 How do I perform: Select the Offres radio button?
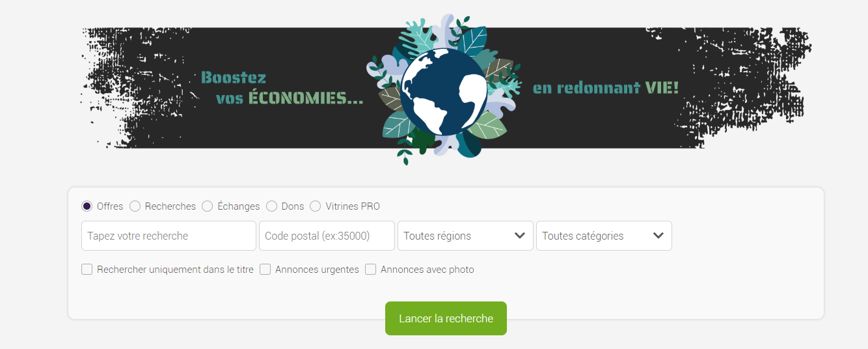(x=87, y=206)
